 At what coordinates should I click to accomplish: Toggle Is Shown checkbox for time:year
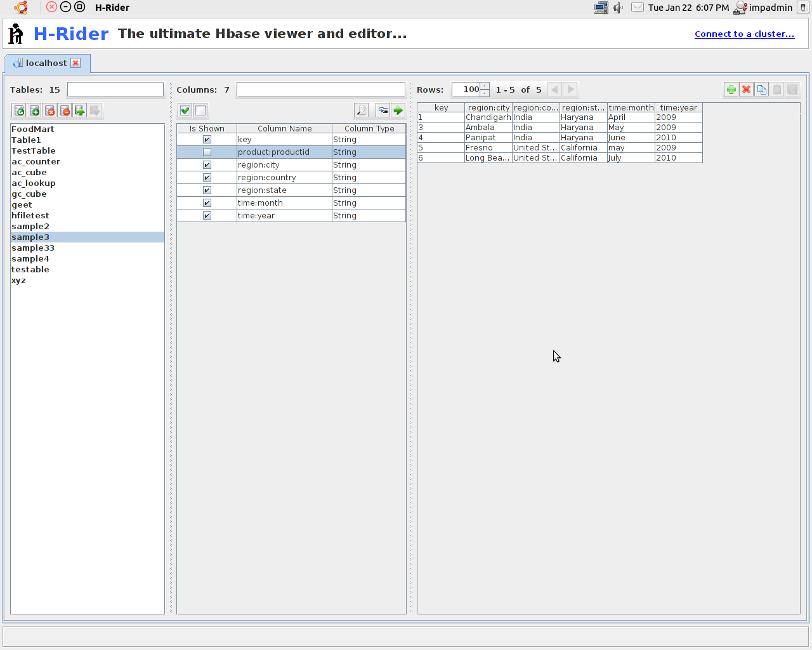point(207,216)
